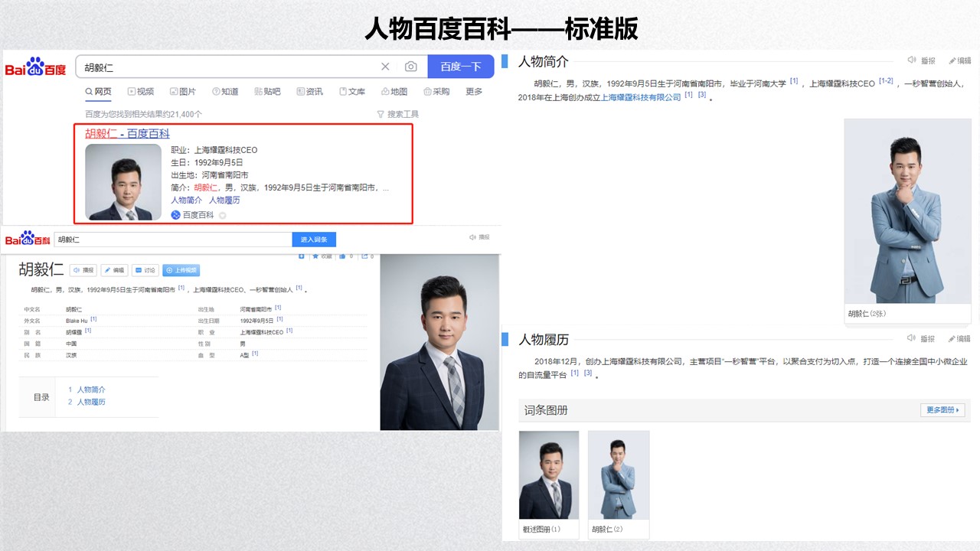Click the 更多图册 button
Viewport: 980px width, 551px height.
click(942, 410)
